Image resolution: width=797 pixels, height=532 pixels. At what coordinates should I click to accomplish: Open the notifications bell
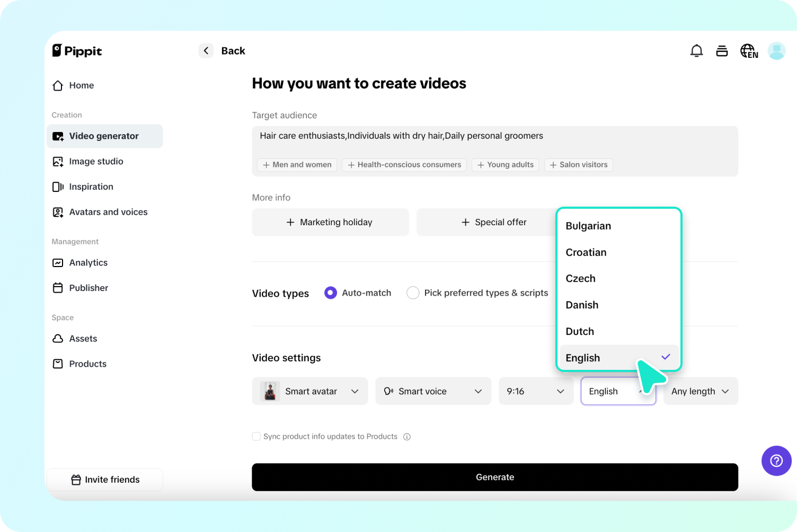click(x=696, y=51)
